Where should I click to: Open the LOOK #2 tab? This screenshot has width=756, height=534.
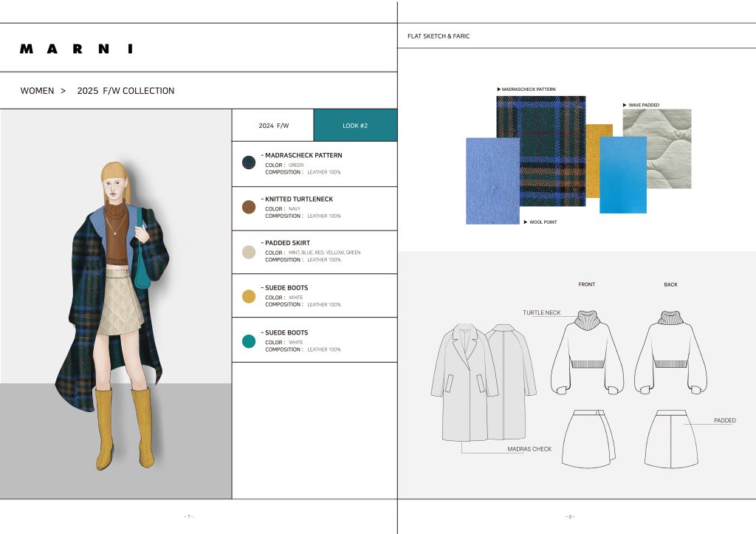355,126
